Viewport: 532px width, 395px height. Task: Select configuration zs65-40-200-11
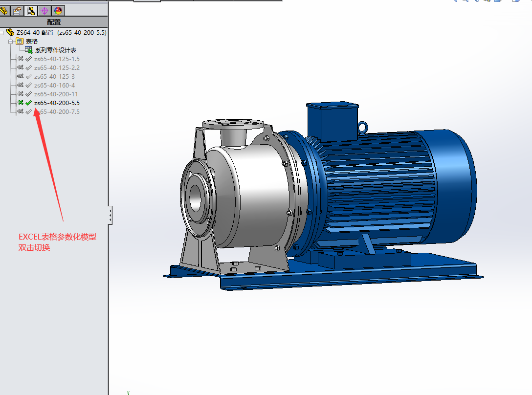pyautogui.click(x=56, y=94)
